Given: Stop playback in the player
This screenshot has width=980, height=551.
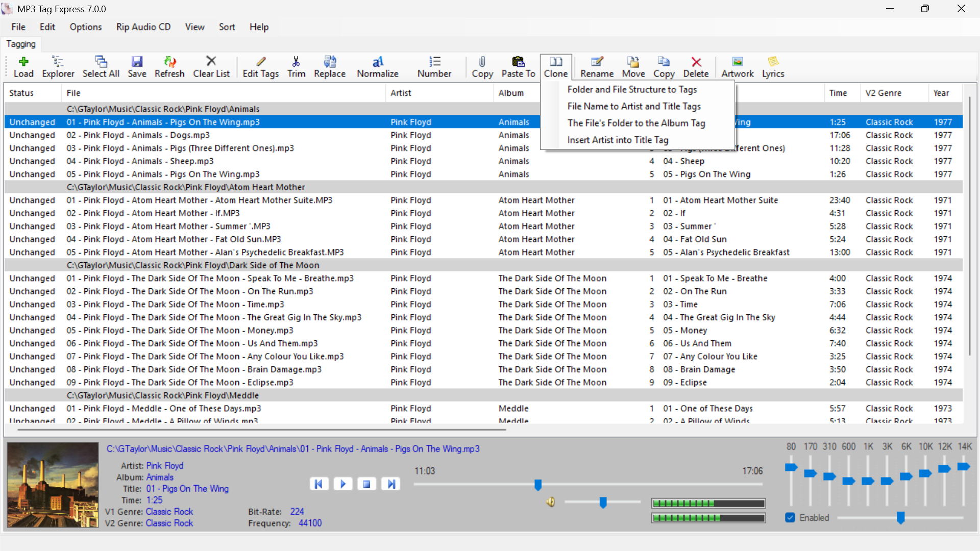Looking at the screenshot, I should coord(367,484).
